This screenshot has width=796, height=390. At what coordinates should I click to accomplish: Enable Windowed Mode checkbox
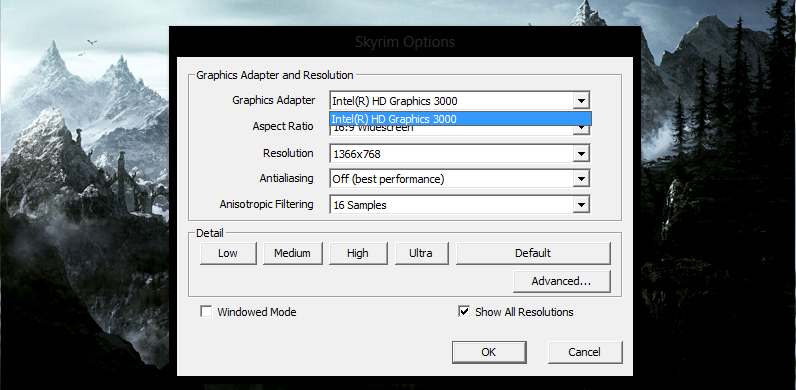[x=206, y=311]
